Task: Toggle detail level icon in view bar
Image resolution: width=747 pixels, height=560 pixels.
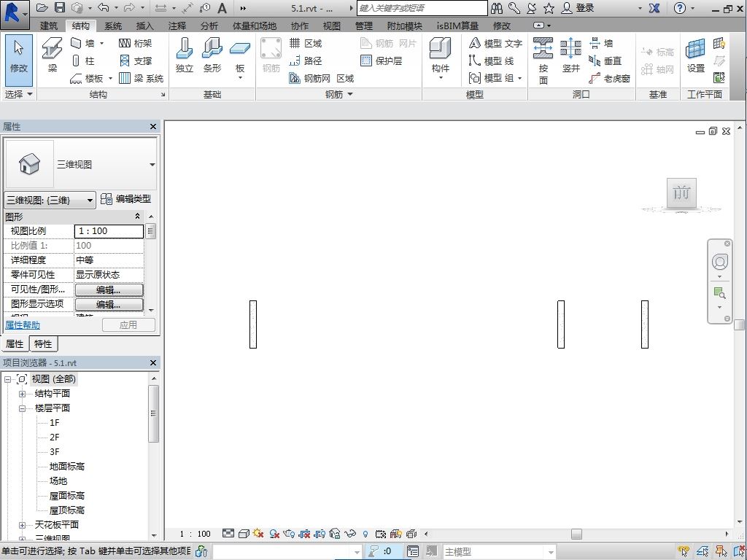Action: coord(228,534)
